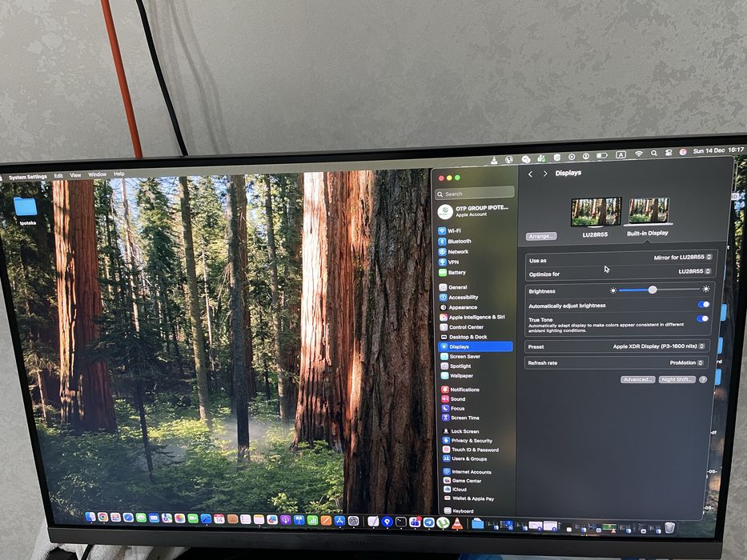Open the Preset Apple XDR Display dropdown

pos(658,346)
